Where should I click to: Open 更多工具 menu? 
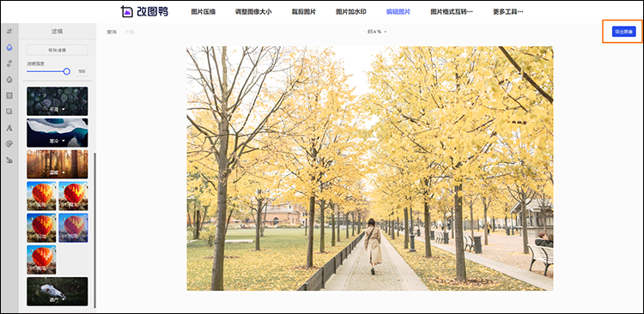click(x=508, y=12)
